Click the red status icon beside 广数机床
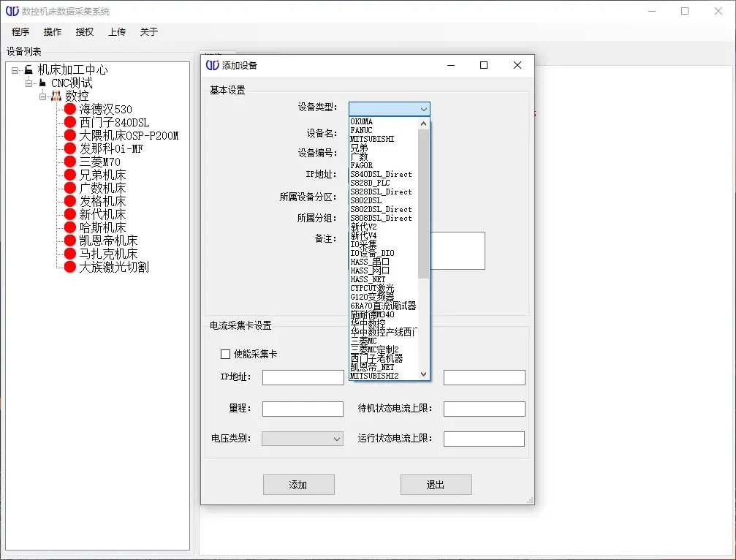The height and width of the screenshot is (560, 736). click(x=70, y=188)
